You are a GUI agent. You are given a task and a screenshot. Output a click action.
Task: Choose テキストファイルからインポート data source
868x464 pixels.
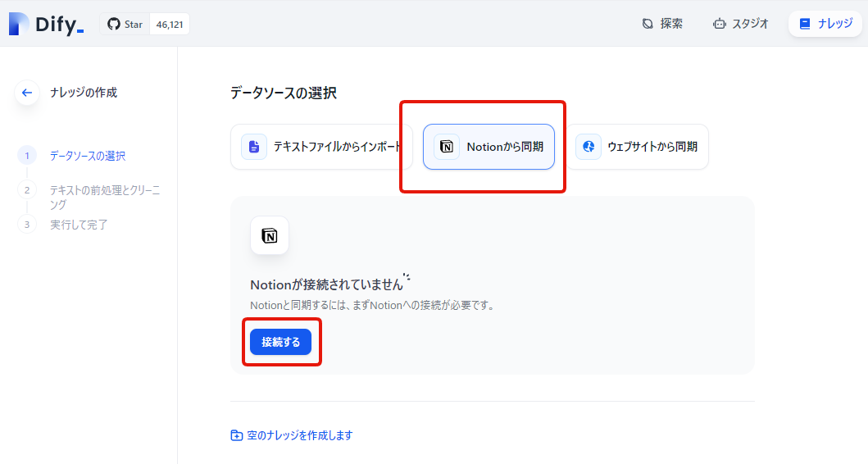(x=321, y=147)
